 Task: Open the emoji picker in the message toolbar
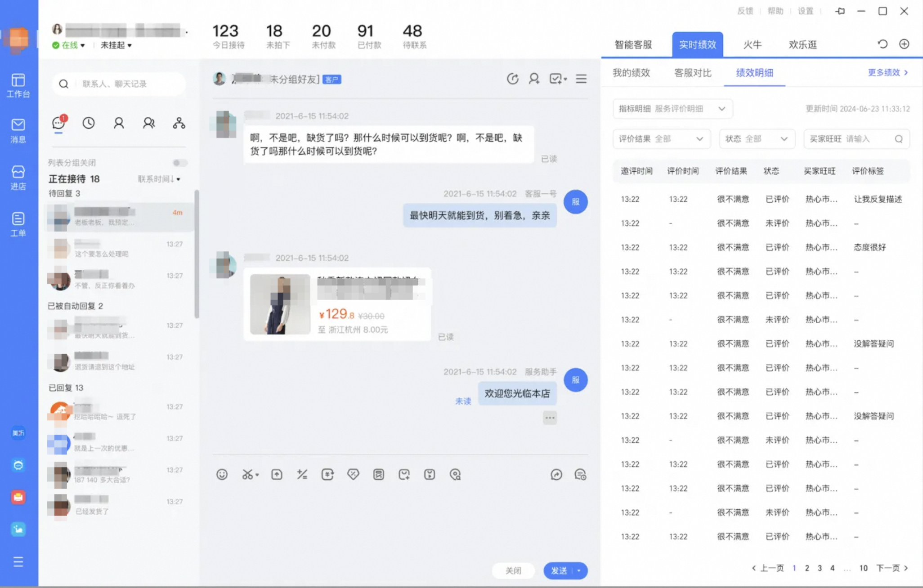pos(222,474)
